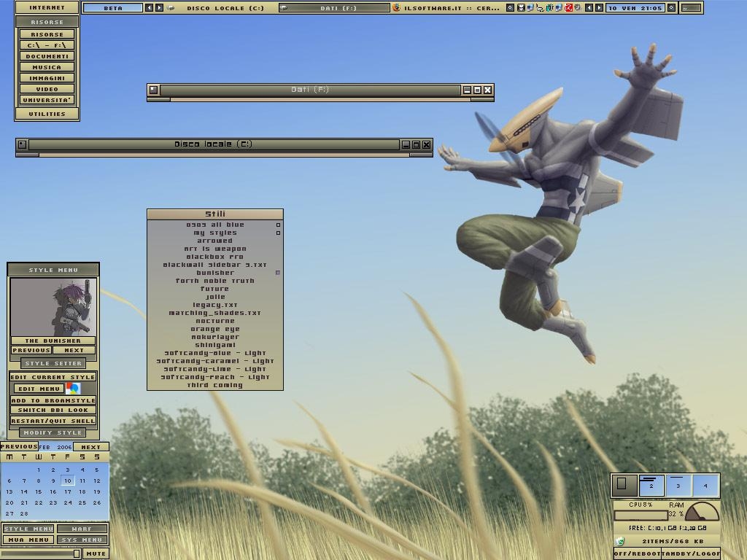Open the window menu icon of Disco locale window
Image resolution: width=747 pixels, height=560 pixels.
click(x=22, y=144)
